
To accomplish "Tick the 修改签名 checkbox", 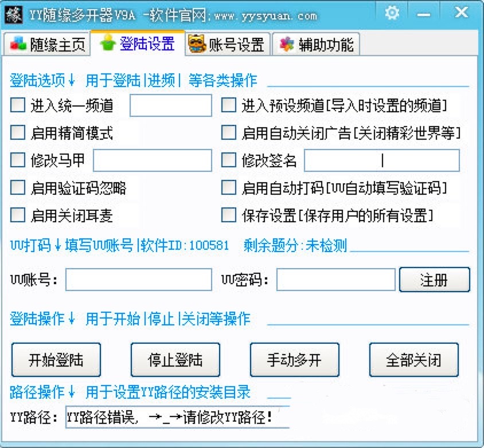I will (x=229, y=160).
